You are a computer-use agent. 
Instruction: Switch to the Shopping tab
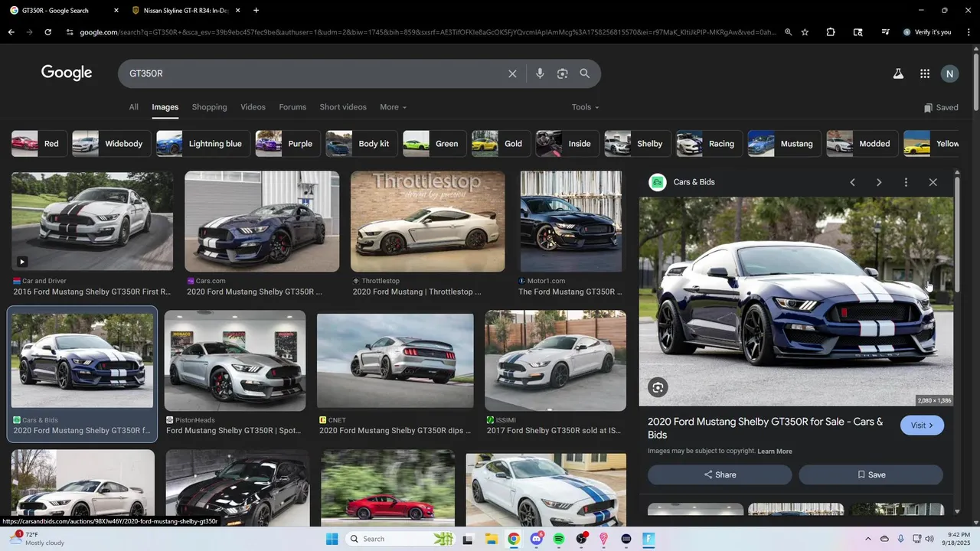209,107
